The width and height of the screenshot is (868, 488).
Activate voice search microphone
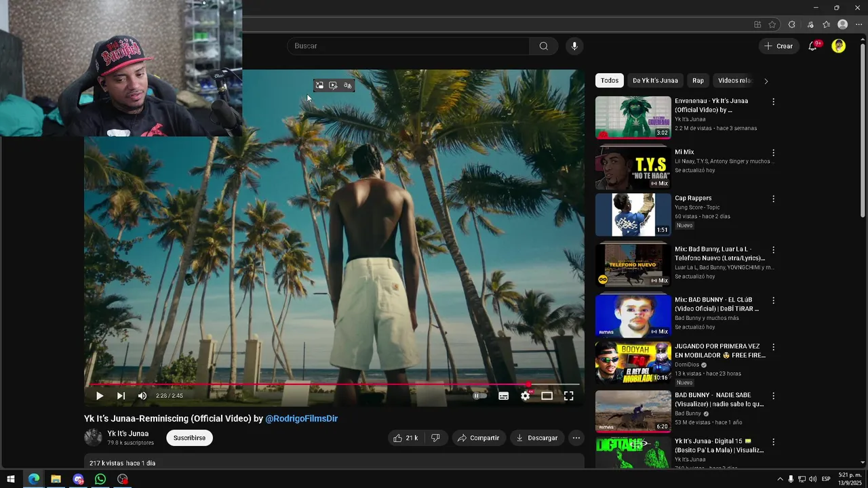pyautogui.click(x=574, y=46)
